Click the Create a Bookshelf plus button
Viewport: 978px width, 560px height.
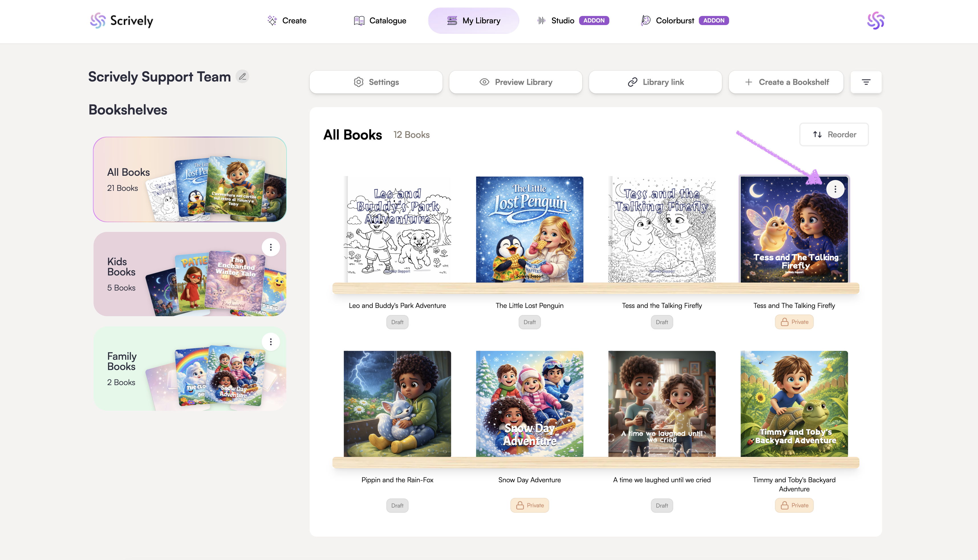pos(786,82)
